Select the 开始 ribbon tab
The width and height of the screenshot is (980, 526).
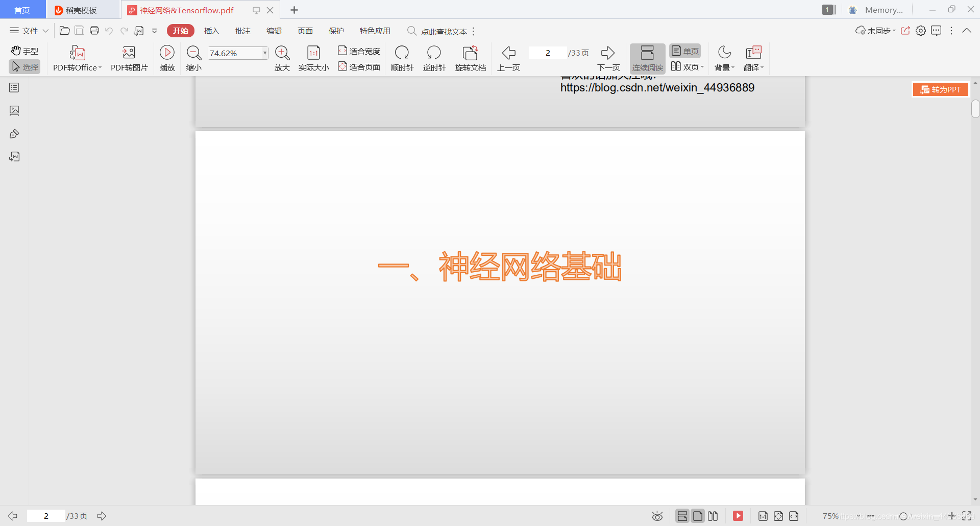(x=181, y=31)
